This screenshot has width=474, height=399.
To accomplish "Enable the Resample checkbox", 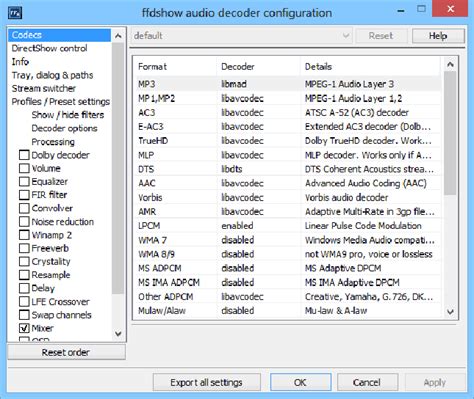I will click(24, 275).
